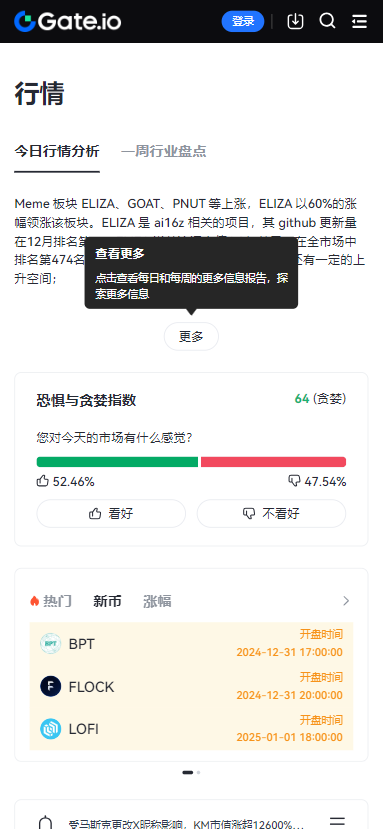The height and width of the screenshot is (829, 383).
Task: Click the 登录 login button
Action: coord(243,21)
